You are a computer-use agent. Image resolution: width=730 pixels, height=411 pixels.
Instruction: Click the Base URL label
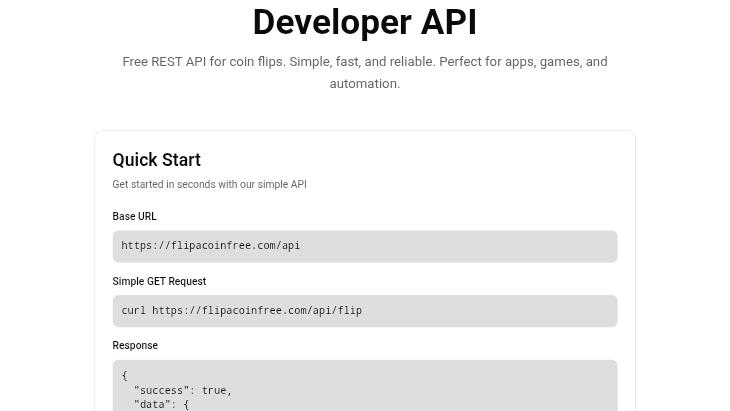point(135,216)
